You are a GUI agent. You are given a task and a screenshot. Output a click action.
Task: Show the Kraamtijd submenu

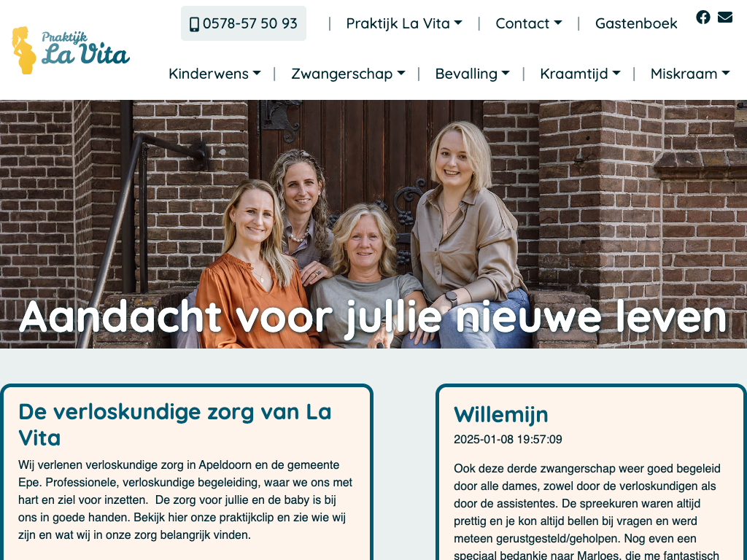click(580, 74)
